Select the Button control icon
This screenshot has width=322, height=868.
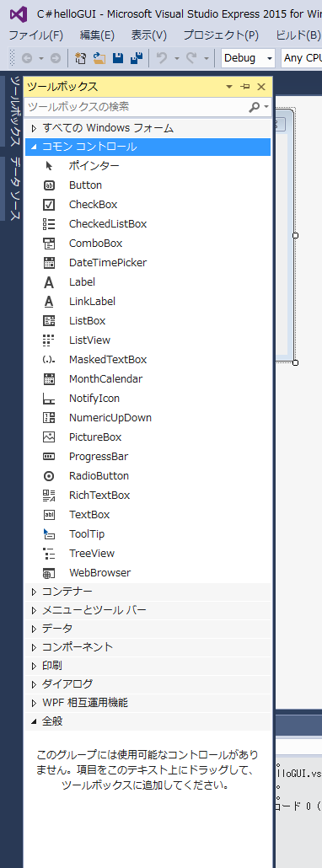[49, 185]
